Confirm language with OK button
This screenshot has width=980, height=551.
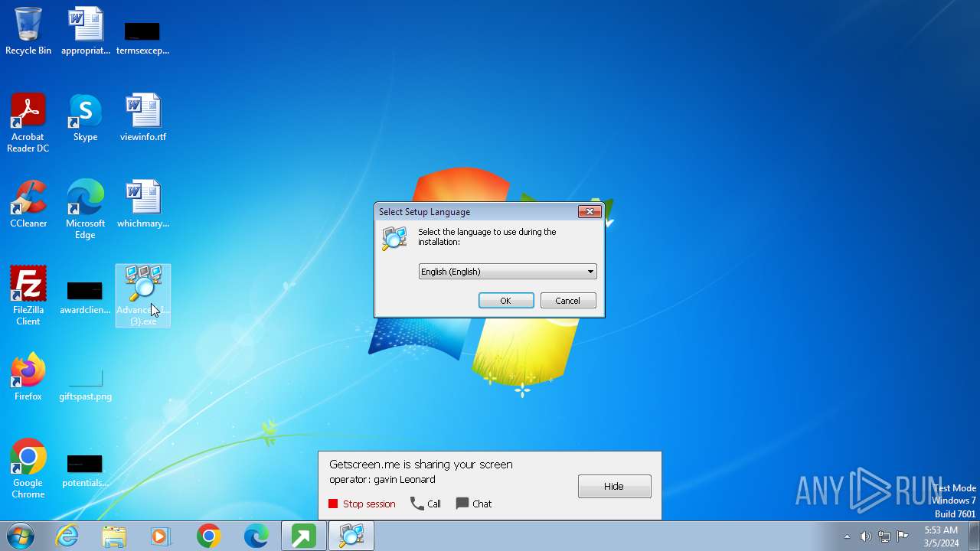pos(506,301)
